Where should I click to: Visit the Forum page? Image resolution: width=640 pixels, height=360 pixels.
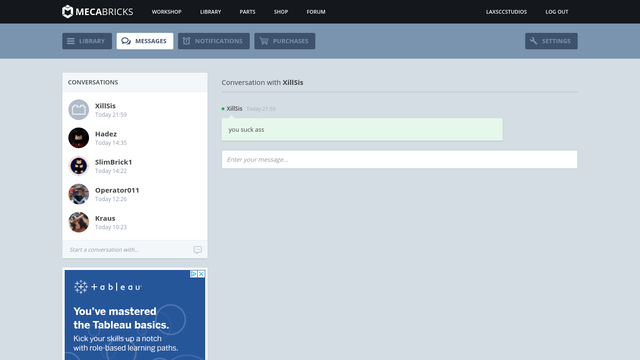316,12
